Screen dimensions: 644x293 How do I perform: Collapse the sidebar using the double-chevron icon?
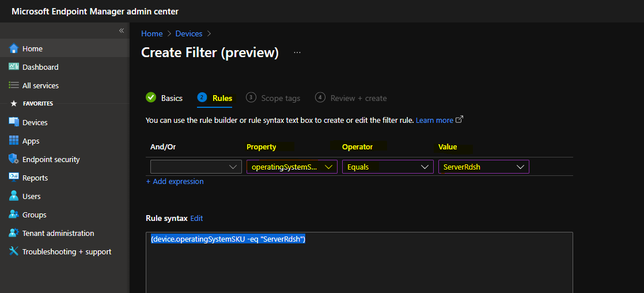click(121, 31)
